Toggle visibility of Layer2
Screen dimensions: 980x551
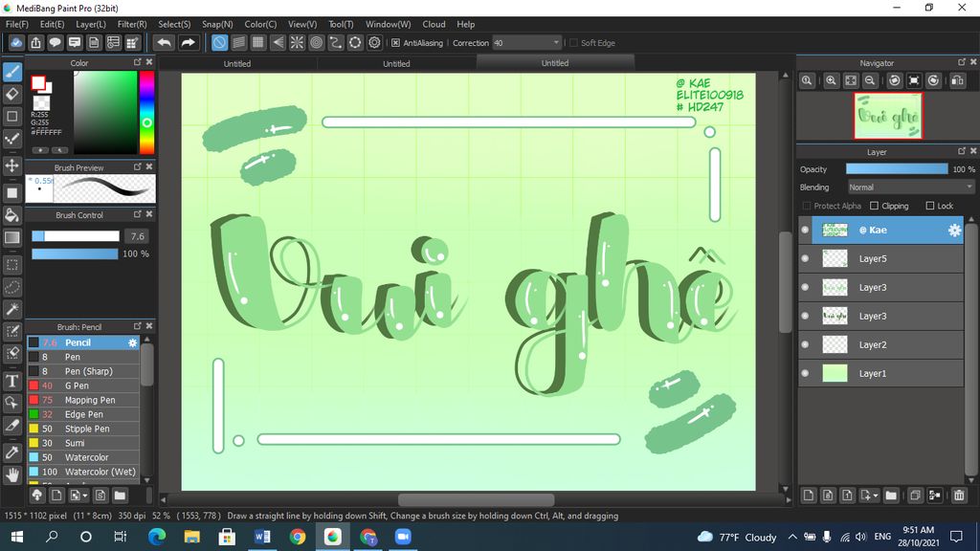(x=805, y=344)
